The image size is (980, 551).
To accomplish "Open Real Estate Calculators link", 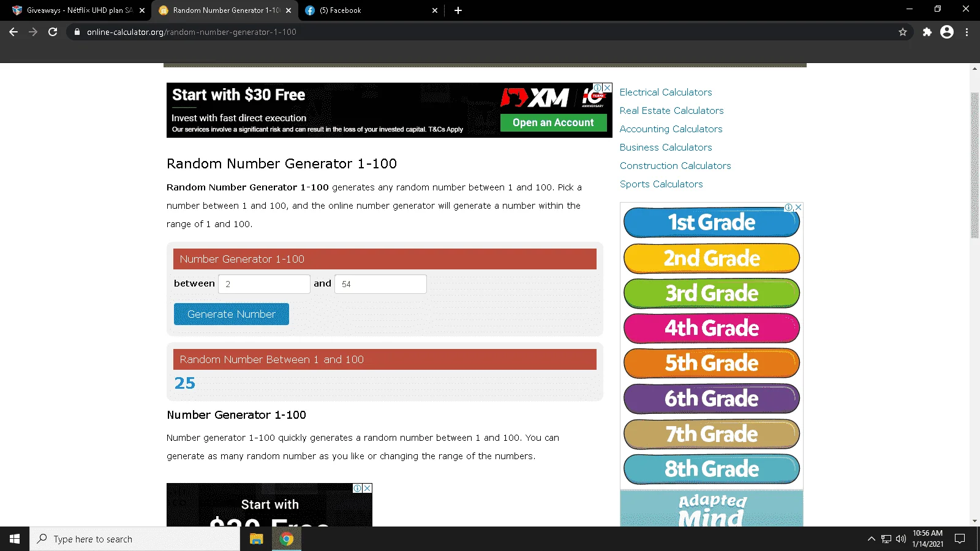I will [x=671, y=111].
